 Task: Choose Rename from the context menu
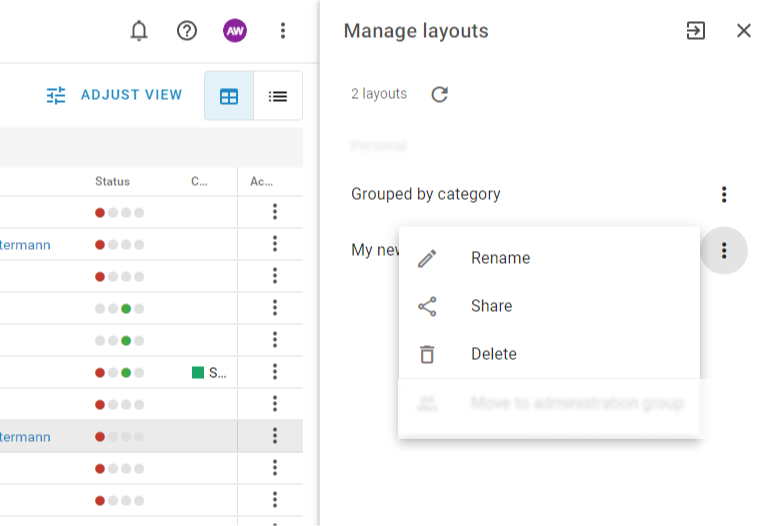pos(500,258)
